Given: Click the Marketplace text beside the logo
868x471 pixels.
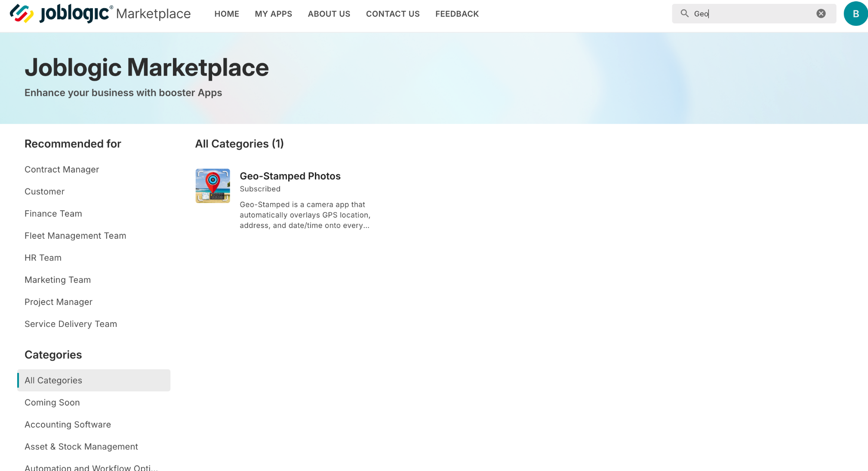Looking at the screenshot, I should click(x=154, y=14).
